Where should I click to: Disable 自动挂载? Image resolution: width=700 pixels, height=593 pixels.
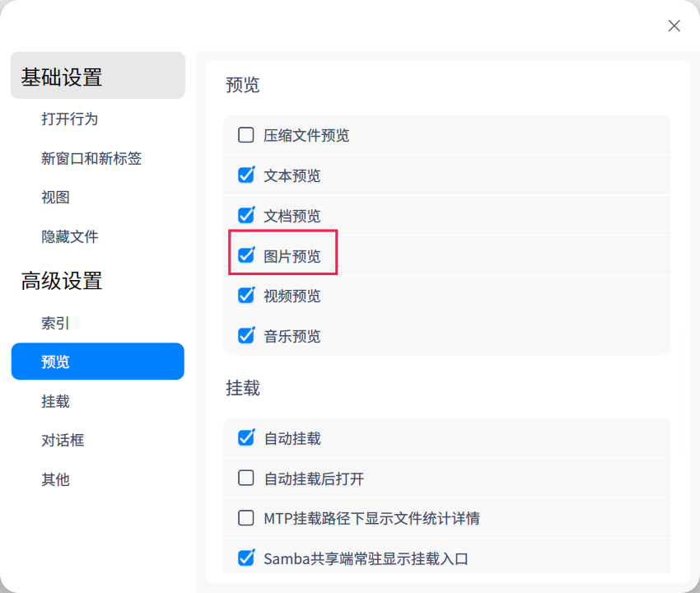click(x=245, y=437)
